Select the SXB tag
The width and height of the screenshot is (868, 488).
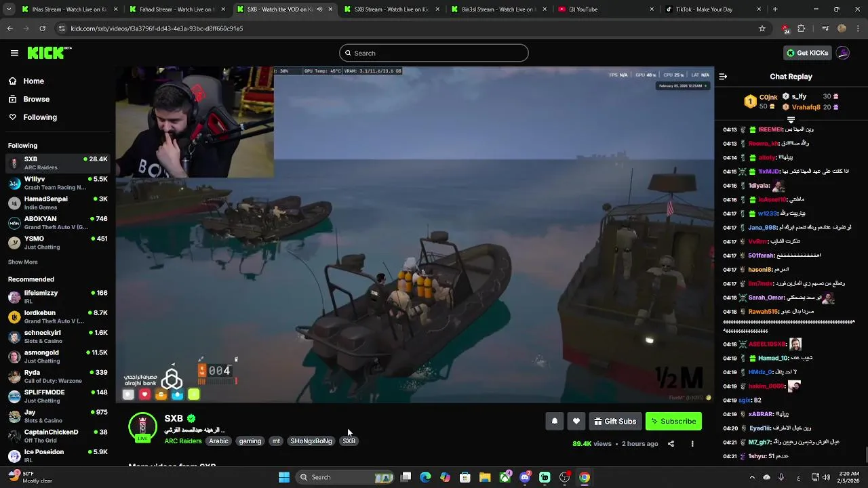pyautogui.click(x=349, y=441)
